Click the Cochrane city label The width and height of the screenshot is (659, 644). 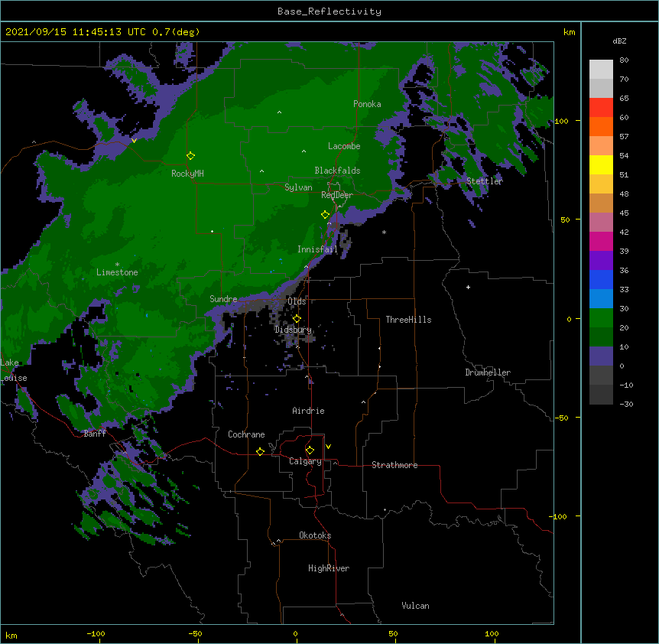[246, 434]
